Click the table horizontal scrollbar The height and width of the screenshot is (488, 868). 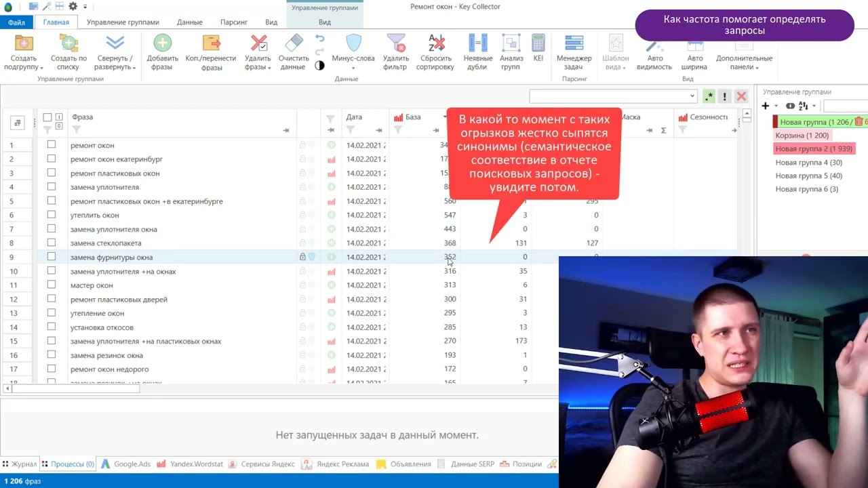(76, 388)
